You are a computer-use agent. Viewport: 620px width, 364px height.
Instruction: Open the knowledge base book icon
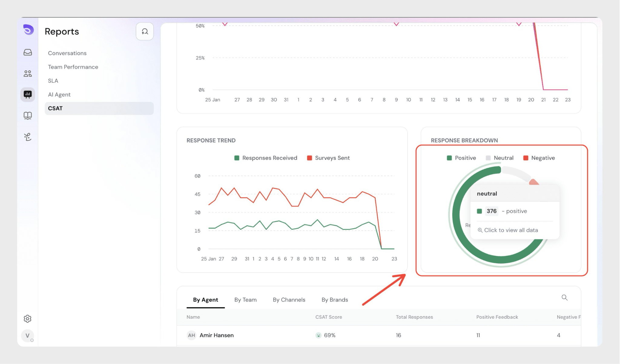[28, 115]
